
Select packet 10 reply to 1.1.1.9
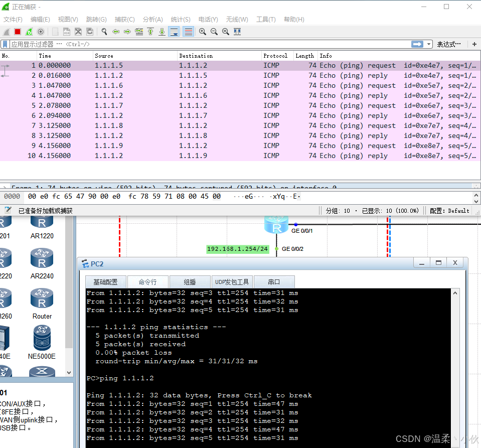click(240, 156)
